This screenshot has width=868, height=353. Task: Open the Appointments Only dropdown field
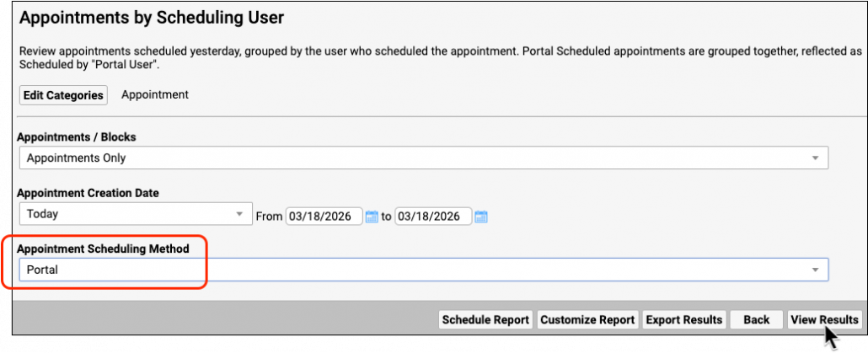(x=424, y=158)
